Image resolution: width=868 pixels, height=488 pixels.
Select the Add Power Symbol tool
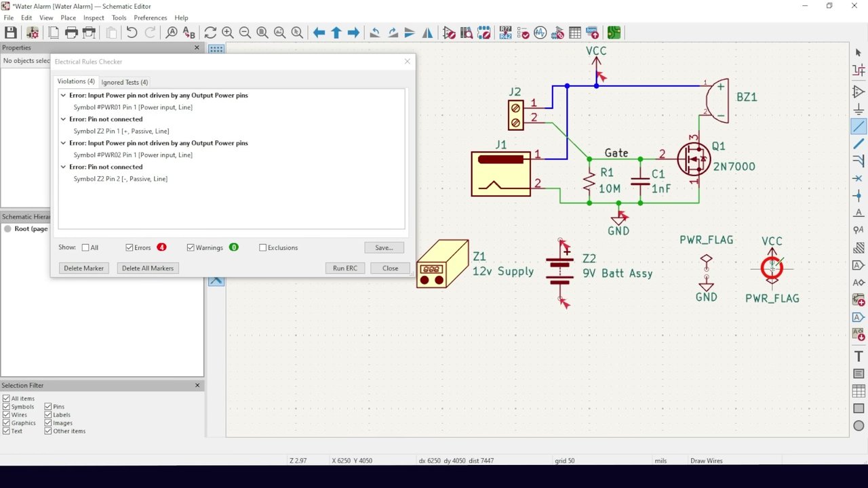pyautogui.click(x=859, y=109)
